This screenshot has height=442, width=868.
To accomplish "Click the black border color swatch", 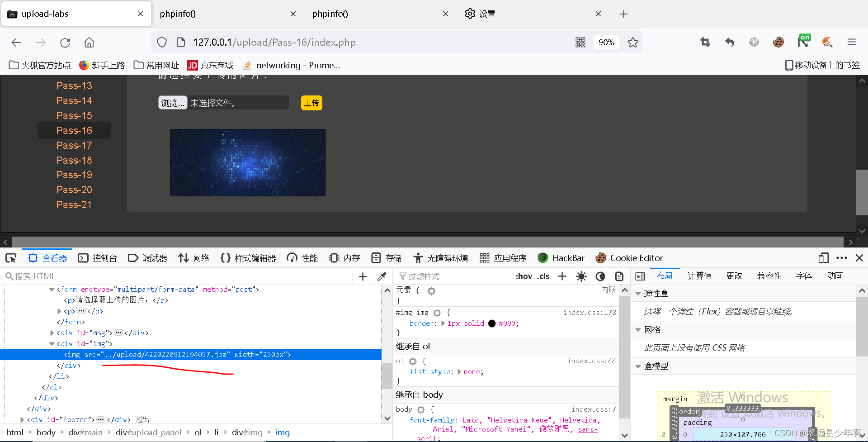I will click(x=492, y=323).
